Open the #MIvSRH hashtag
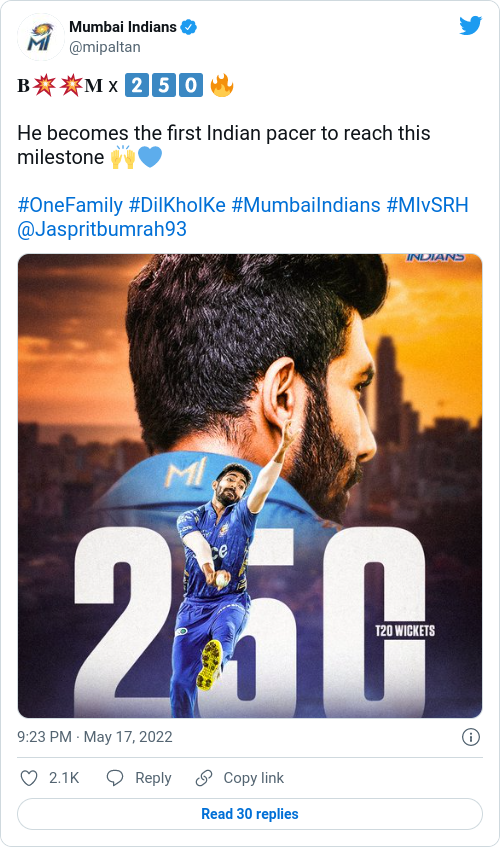Screen dimensions: 500x847 tap(427, 205)
